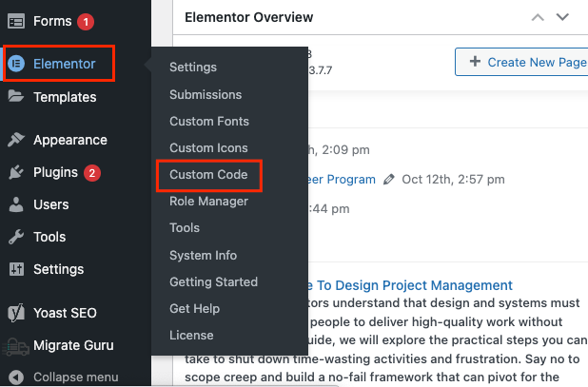The image size is (588, 387).
Task: Open Custom Fonts submenu entry
Action: point(209,122)
